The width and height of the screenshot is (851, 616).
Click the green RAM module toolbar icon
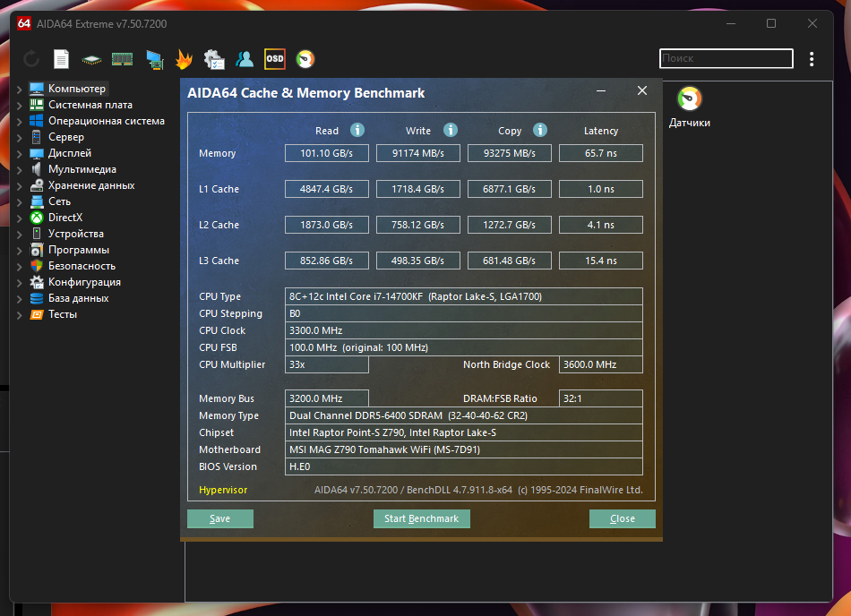122,59
